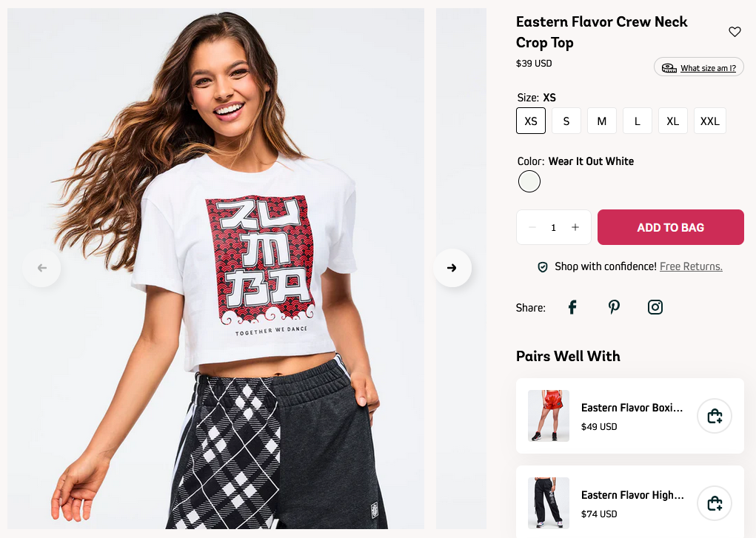Viewport: 756px width, 538px height.
Task: Share on Pinterest icon
Action: point(614,307)
